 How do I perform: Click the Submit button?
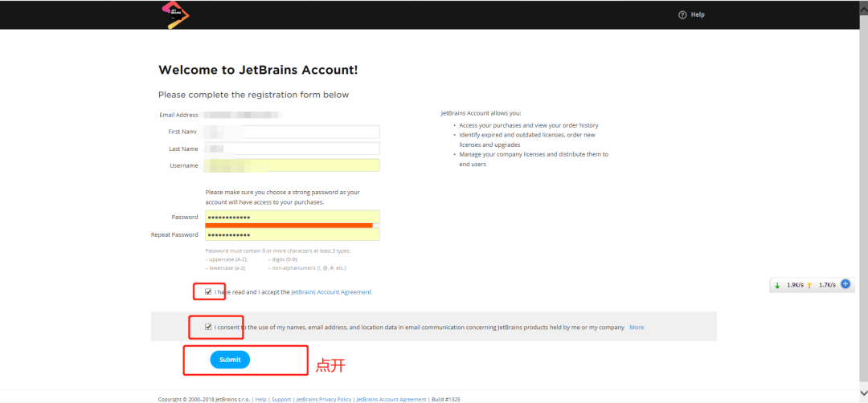[x=230, y=360]
